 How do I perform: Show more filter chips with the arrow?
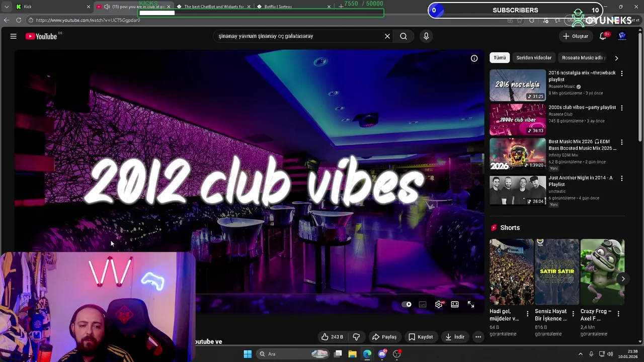[616, 58]
